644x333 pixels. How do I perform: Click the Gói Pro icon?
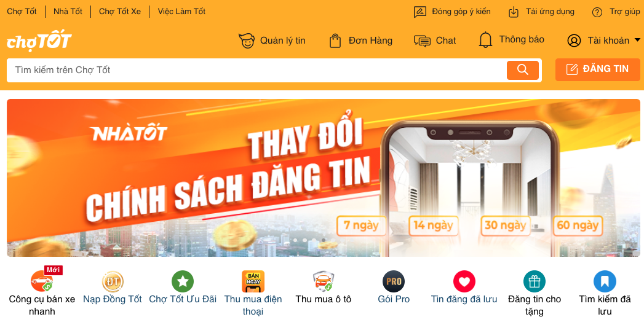[x=394, y=281]
